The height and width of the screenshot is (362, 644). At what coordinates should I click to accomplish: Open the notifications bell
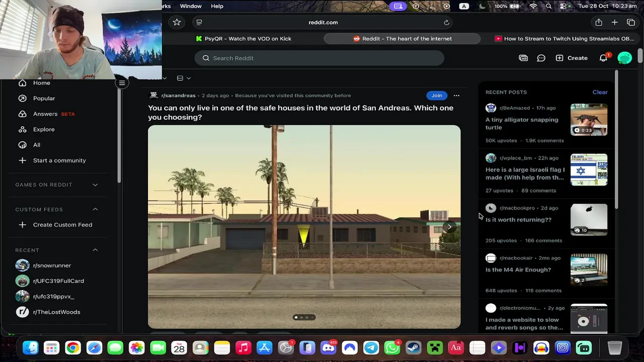[x=603, y=58]
